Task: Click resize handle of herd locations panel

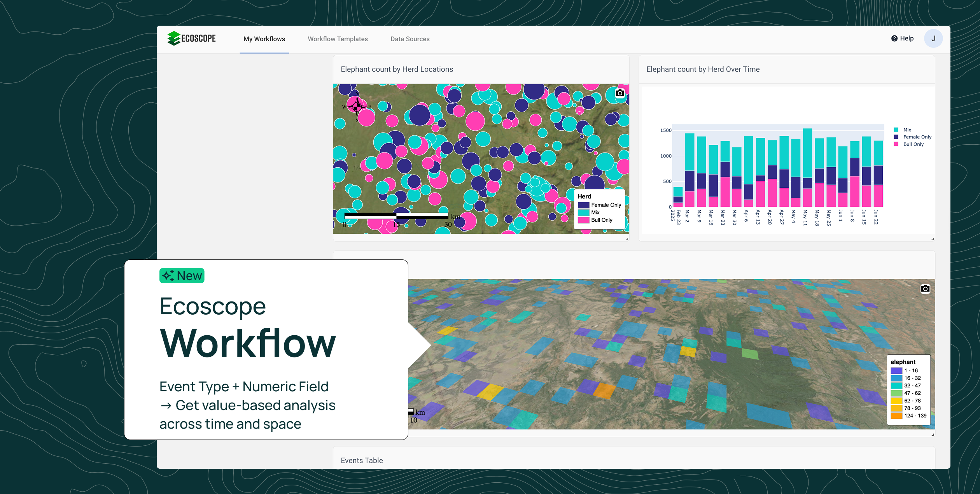Action: point(627,239)
